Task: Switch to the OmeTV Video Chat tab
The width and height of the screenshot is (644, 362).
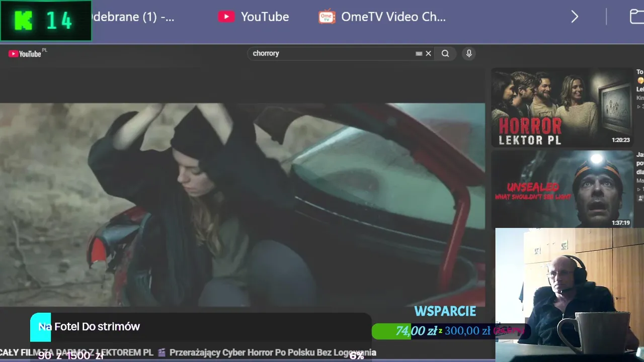Action: [382, 17]
